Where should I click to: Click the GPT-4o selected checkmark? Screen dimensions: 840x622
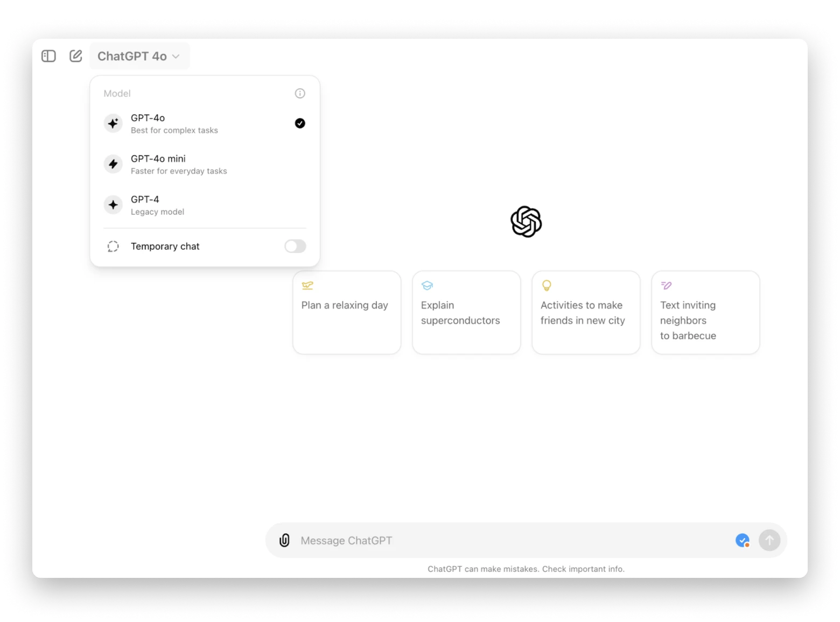[300, 123]
